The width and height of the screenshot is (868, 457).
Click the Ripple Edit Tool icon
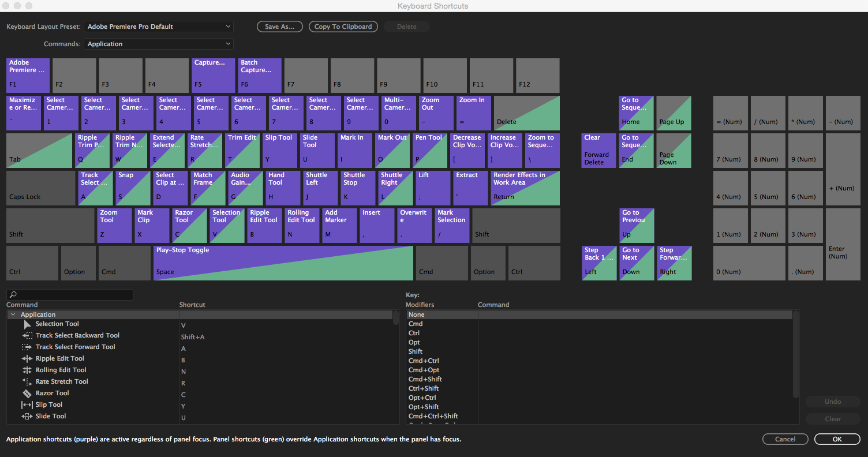27,358
